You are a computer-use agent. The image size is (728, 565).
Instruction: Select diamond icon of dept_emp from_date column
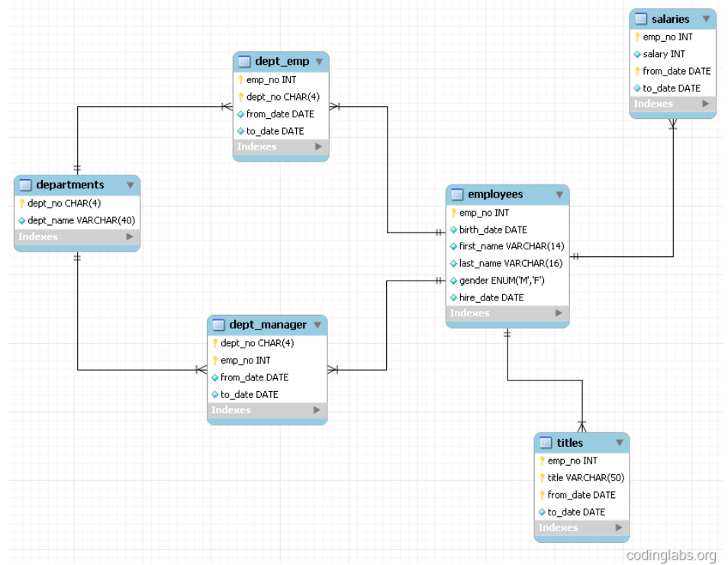click(x=240, y=114)
